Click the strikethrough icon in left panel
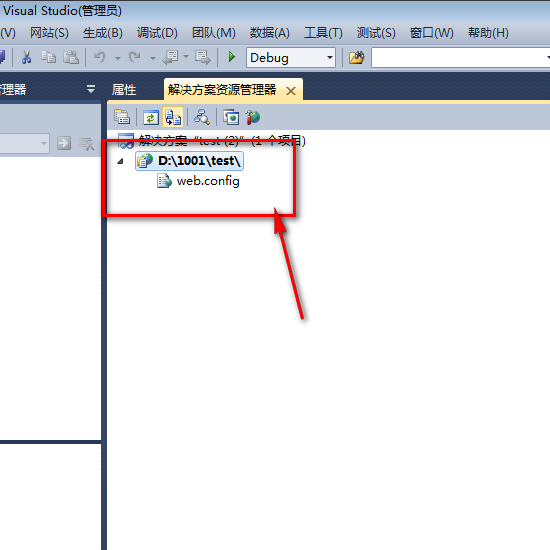Image resolution: width=550 pixels, height=550 pixels. pos(86,143)
